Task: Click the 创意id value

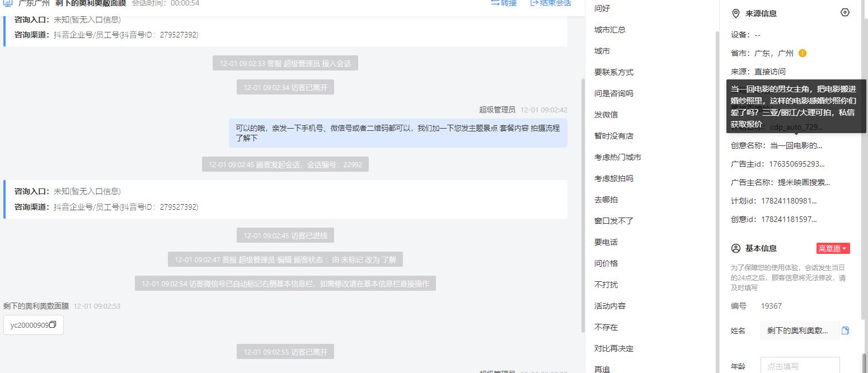Action: pos(789,219)
